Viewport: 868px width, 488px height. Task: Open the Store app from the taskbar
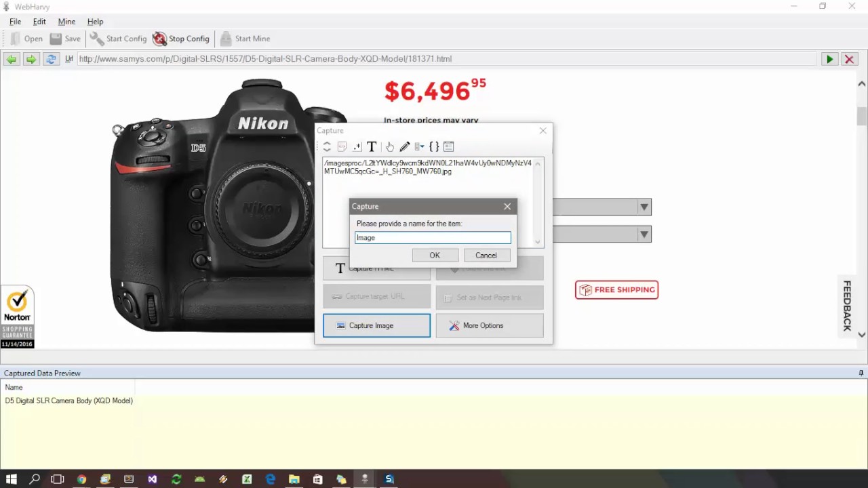318,479
